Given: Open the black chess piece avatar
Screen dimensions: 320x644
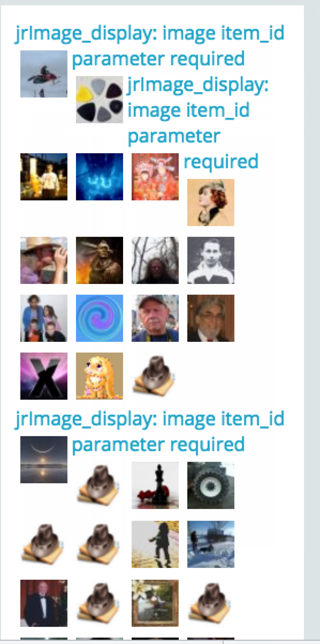Looking at the screenshot, I should click(155, 485).
